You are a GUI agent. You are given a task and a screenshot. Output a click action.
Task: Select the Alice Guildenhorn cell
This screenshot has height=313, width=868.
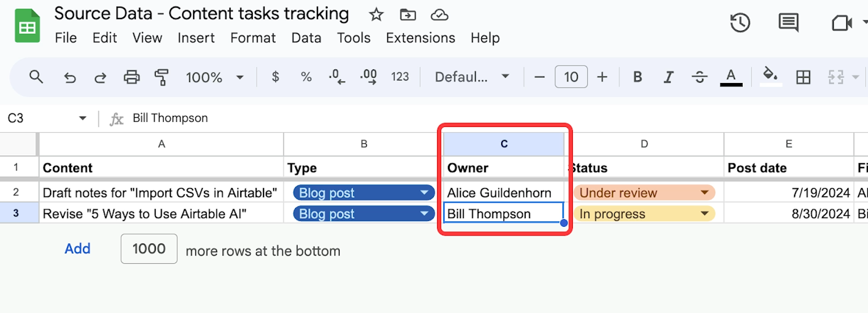[504, 193]
